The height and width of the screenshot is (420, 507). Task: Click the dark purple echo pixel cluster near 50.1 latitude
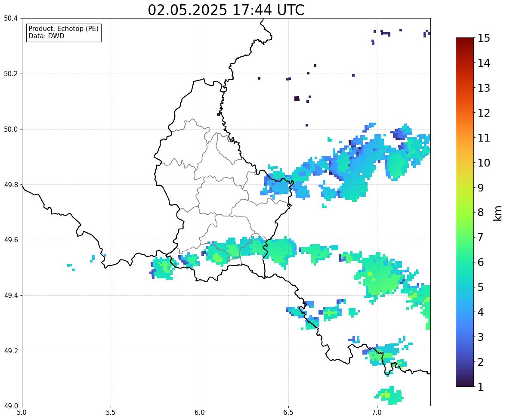297,99
